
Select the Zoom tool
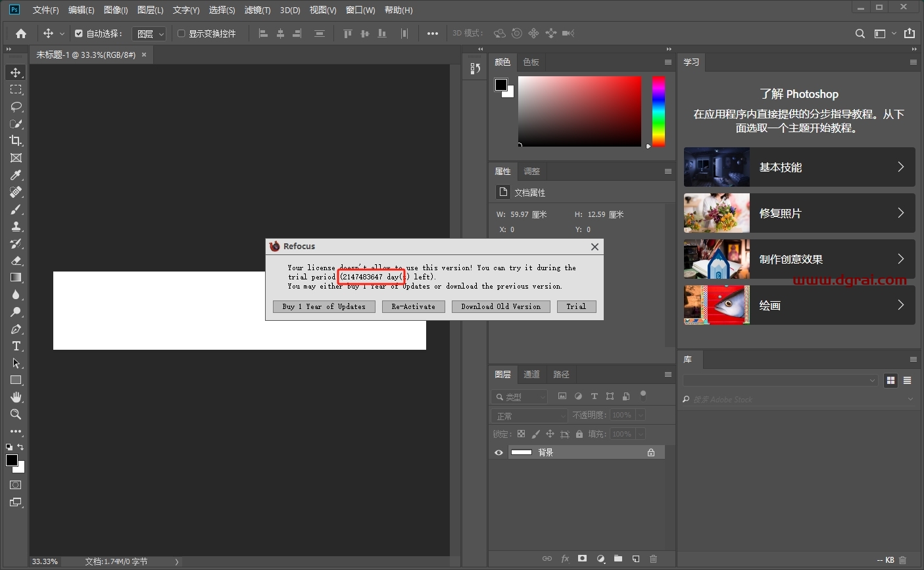(16, 414)
